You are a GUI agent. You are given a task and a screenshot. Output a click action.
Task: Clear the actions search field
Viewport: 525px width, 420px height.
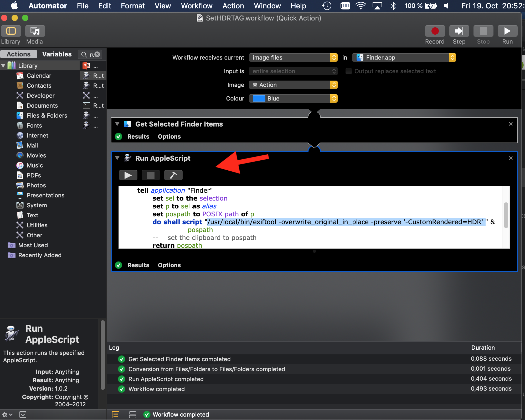coord(97,54)
